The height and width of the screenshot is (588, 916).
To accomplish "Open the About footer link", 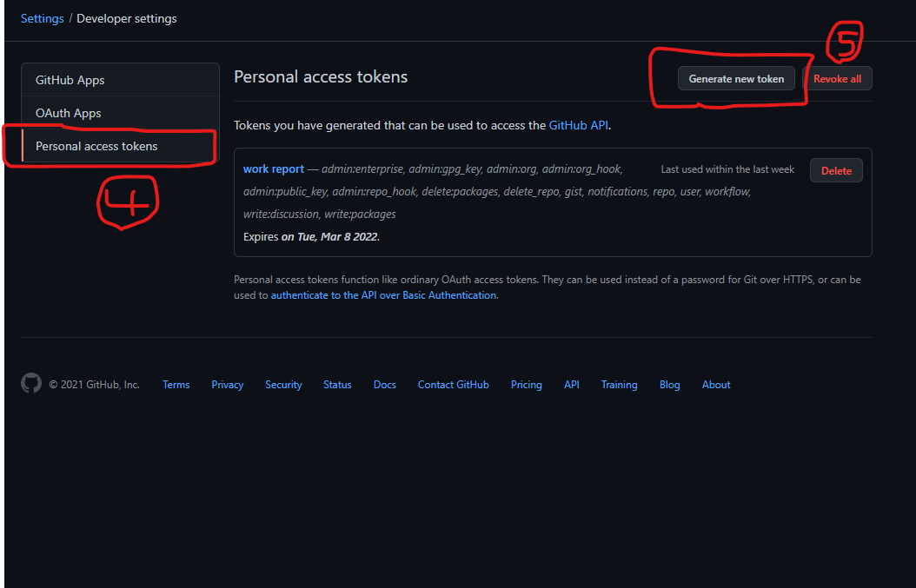I will pos(716,385).
